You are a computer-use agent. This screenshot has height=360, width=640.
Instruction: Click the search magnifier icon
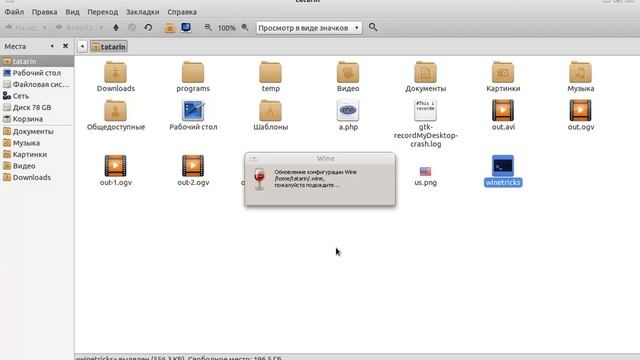(x=373, y=27)
